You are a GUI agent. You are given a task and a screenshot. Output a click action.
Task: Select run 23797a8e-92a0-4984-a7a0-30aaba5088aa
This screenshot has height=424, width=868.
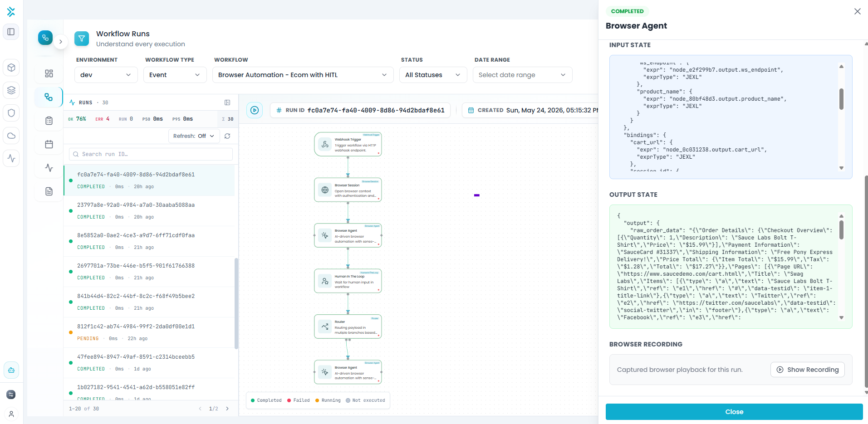(149, 211)
